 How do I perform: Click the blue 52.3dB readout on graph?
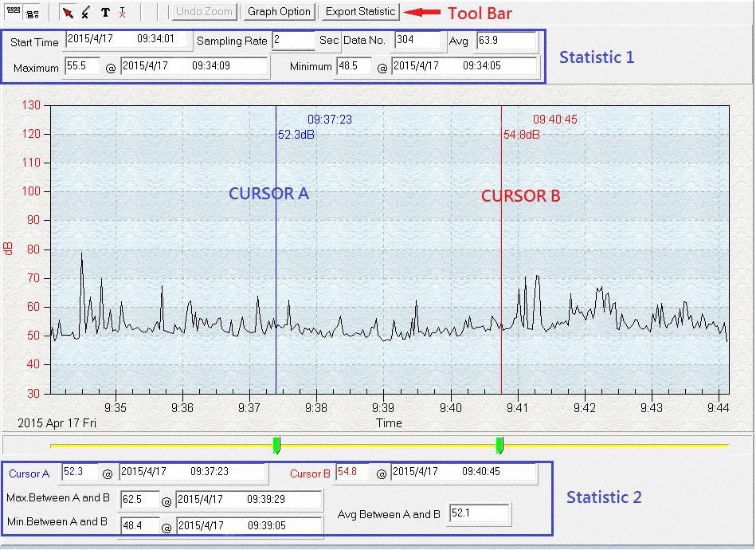pyautogui.click(x=296, y=135)
